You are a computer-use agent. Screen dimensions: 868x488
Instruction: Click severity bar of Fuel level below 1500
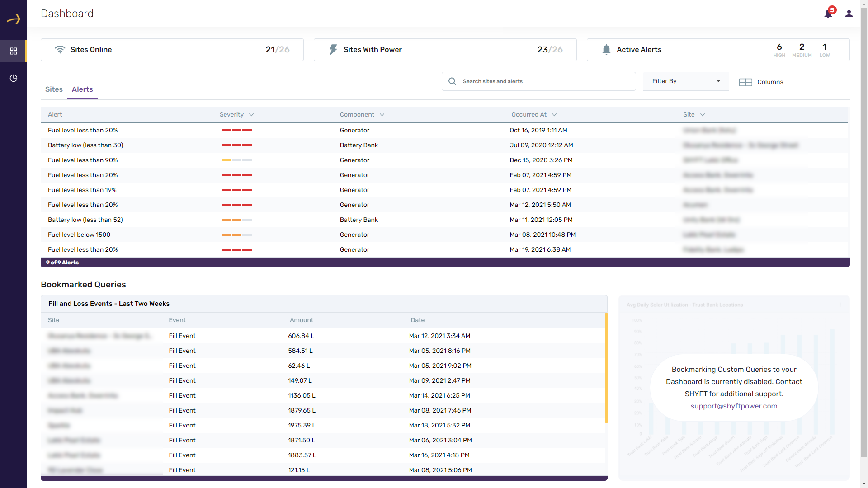(x=236, y=235)
